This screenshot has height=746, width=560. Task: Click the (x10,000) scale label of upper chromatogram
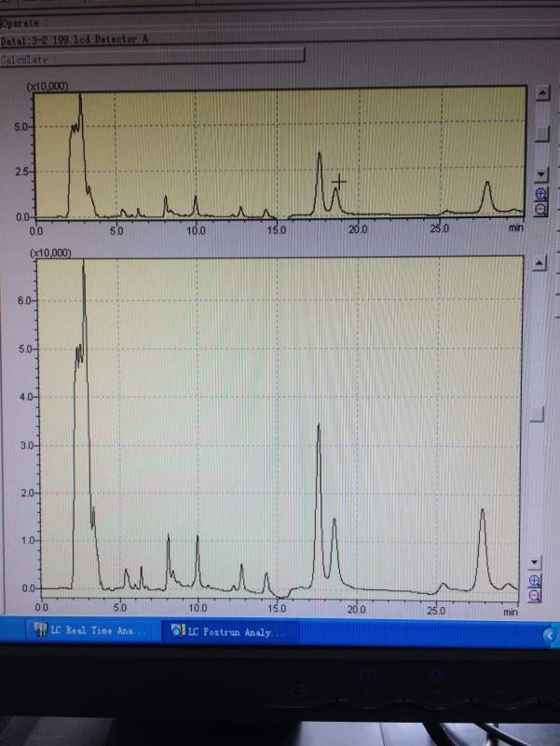pyautogui.click(x=48, y=86)
